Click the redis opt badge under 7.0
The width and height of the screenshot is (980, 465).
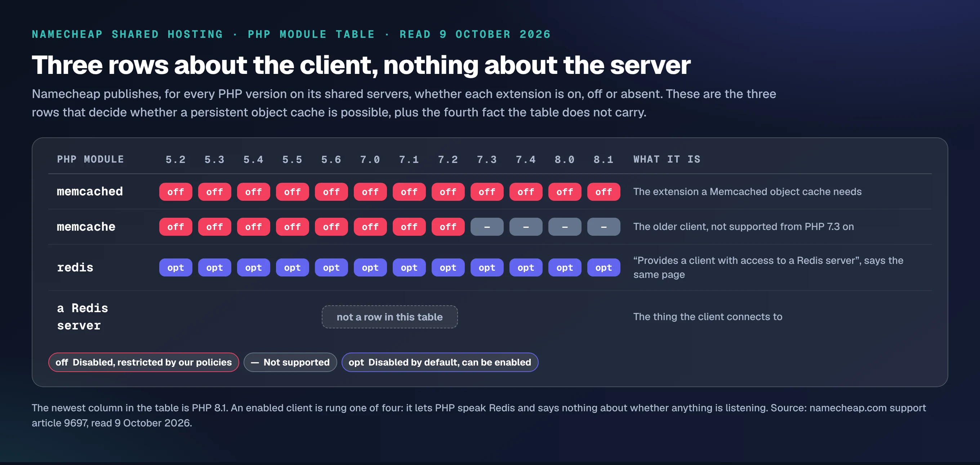coord(370,267)
